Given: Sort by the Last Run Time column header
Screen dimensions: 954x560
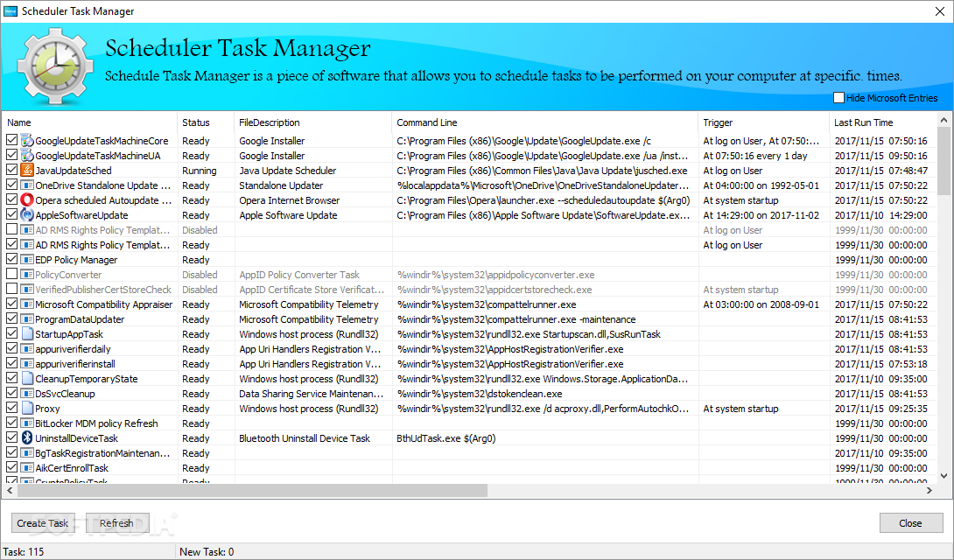Looking at the screenshot, I should coord(883,122).
